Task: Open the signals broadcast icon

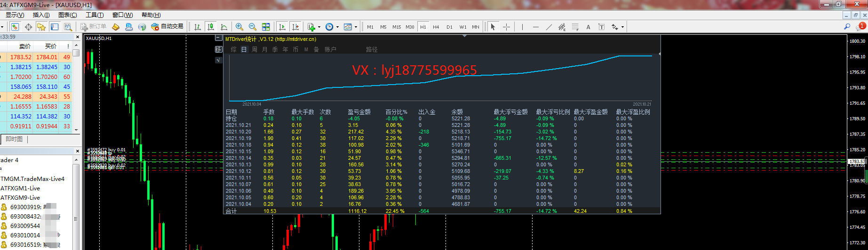Action: click(x=142, y=27)
